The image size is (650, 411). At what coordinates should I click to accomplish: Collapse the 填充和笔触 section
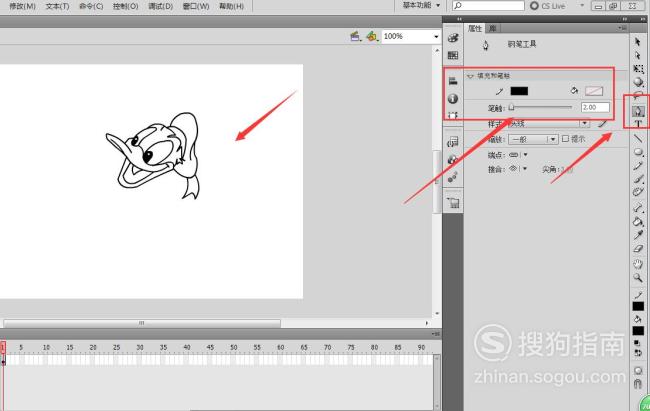point(470,76)
